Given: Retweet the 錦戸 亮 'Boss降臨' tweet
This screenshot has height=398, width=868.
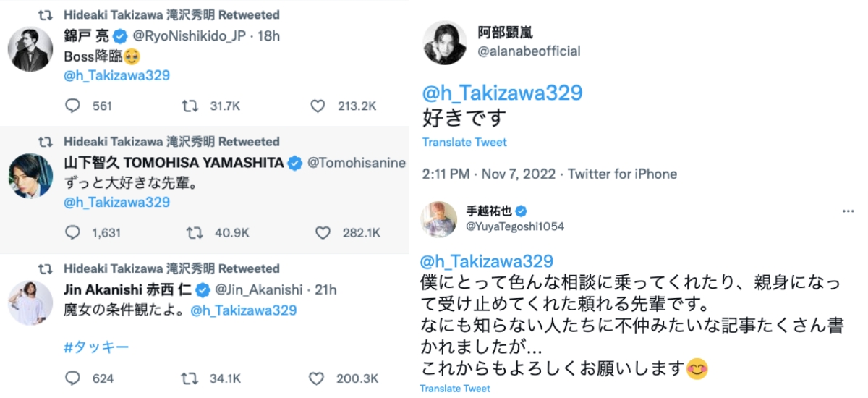Looking at the screenshot, I should (190, 106).
